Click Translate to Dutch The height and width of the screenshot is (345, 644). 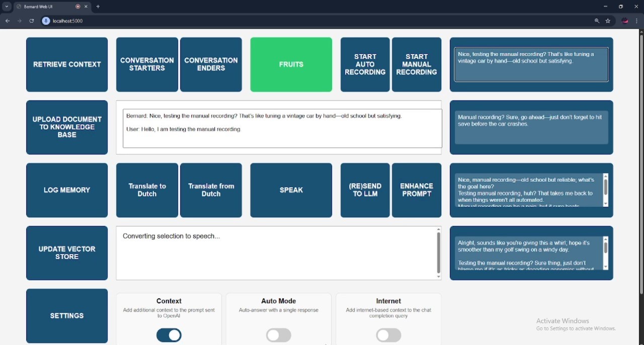click(147, 190)
